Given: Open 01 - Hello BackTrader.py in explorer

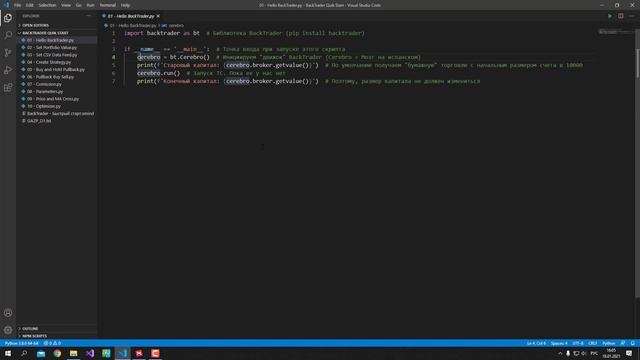Looking at the screenshot, I should click(51, 40).
